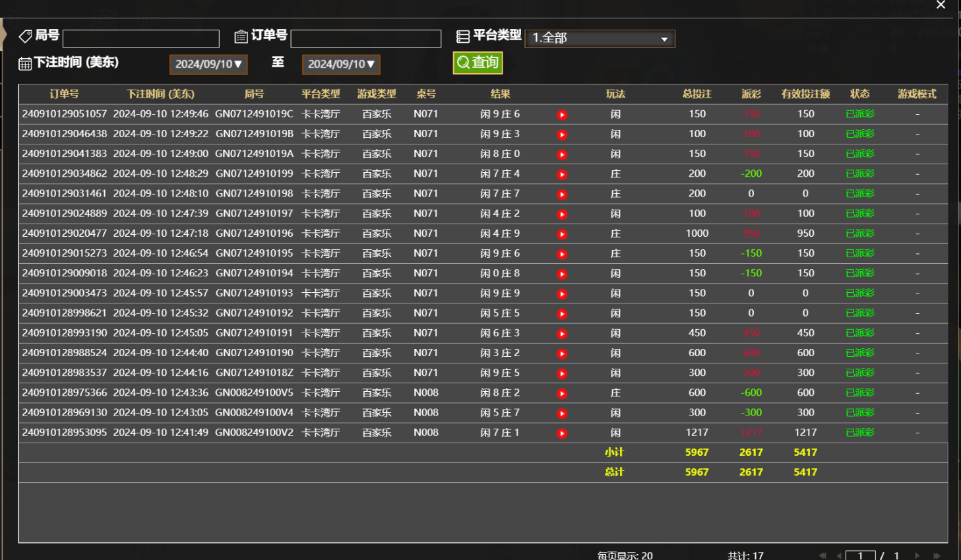Image resolution: width=961 pixels, height=560 pixels.
Task: Play replay of round GN07124910199
Action: (x=562, y=175)
